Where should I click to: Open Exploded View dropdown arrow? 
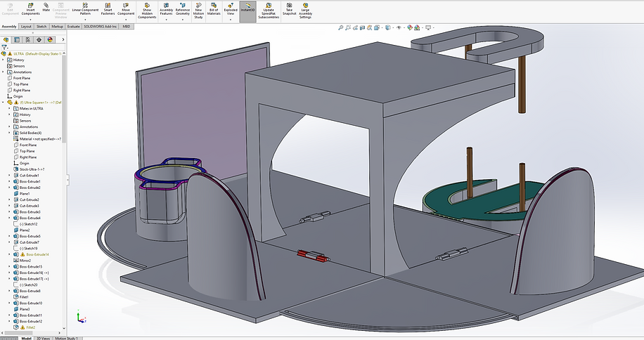tap(231, 19)
